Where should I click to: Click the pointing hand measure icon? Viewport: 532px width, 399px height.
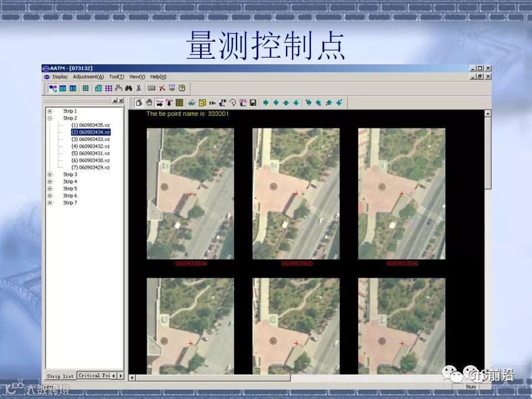click(119, 88)
